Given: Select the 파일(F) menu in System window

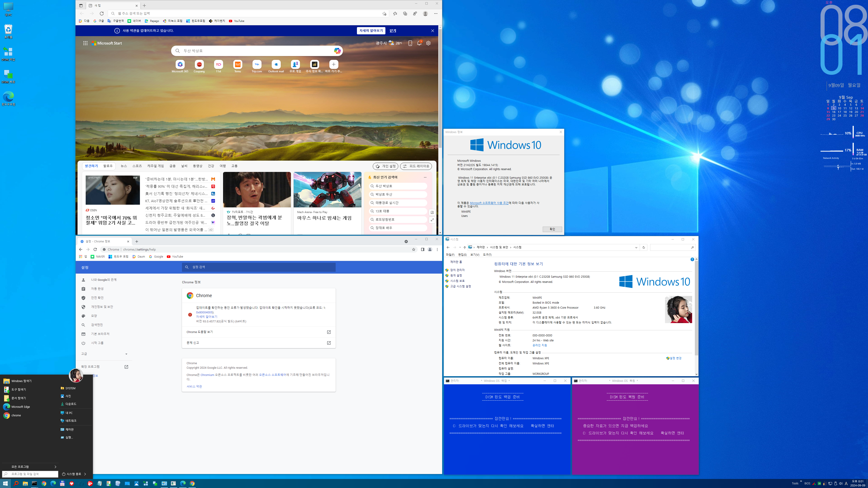Looking at the screenshot, I should click(450, 255).
